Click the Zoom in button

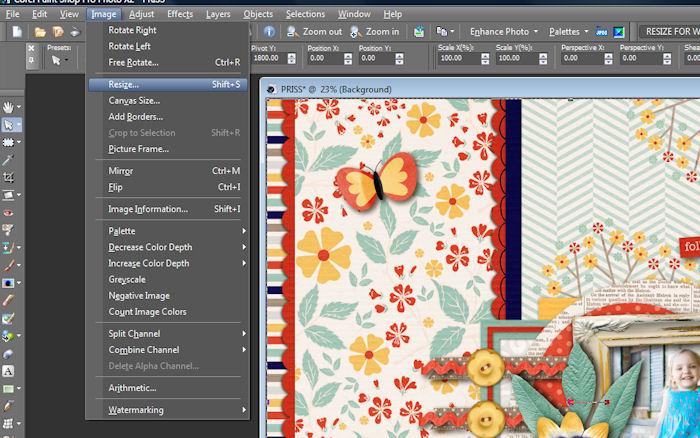pos(375,32)
